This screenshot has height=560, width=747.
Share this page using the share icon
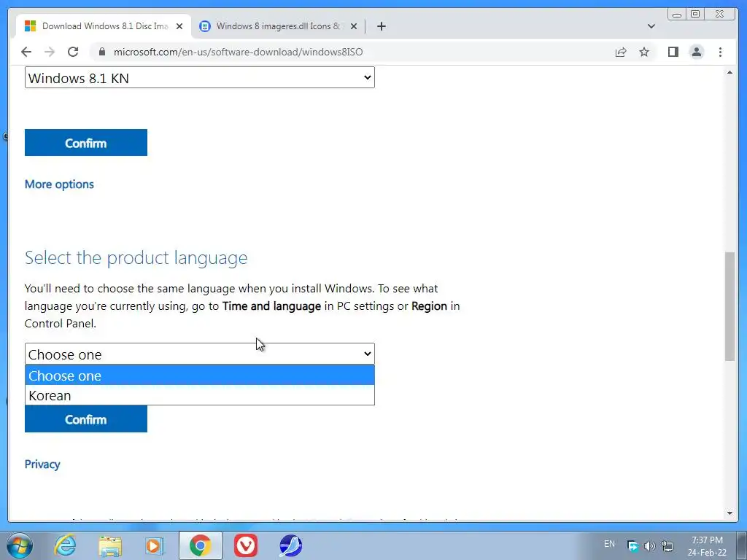pyautogui.click(x=621, y=52)
